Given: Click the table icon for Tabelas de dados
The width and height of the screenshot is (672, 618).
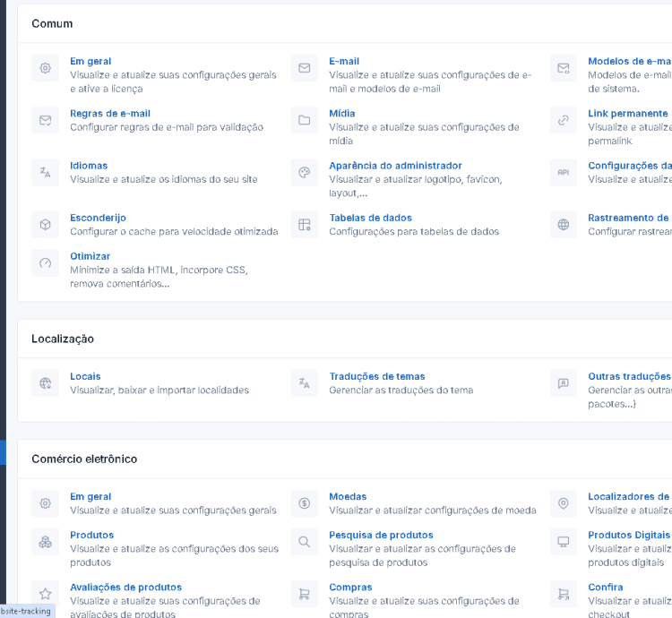Looking at the screenshot, I should coord(304,224).
